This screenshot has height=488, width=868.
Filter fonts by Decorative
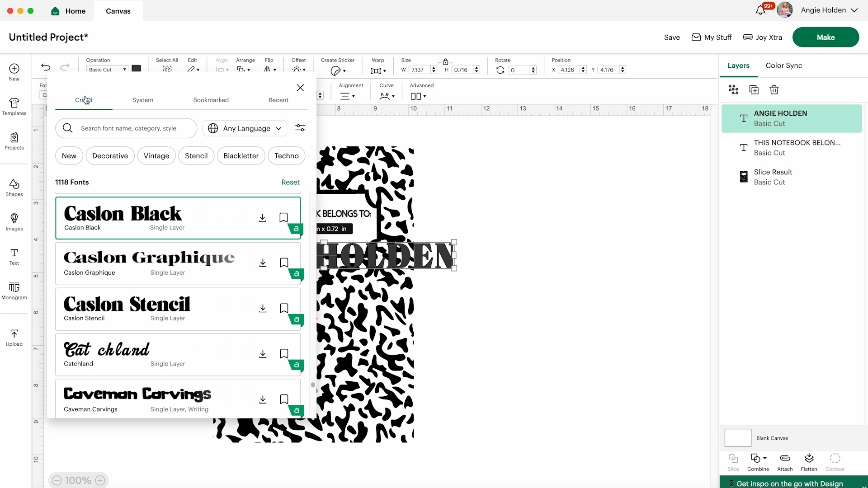click(110, 156)
